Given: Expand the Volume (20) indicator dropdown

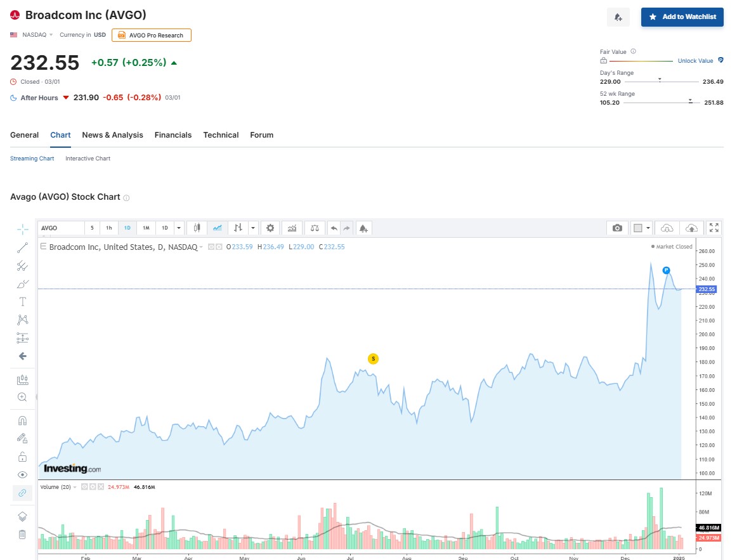Looking at the screenshot, I should 75,487.
